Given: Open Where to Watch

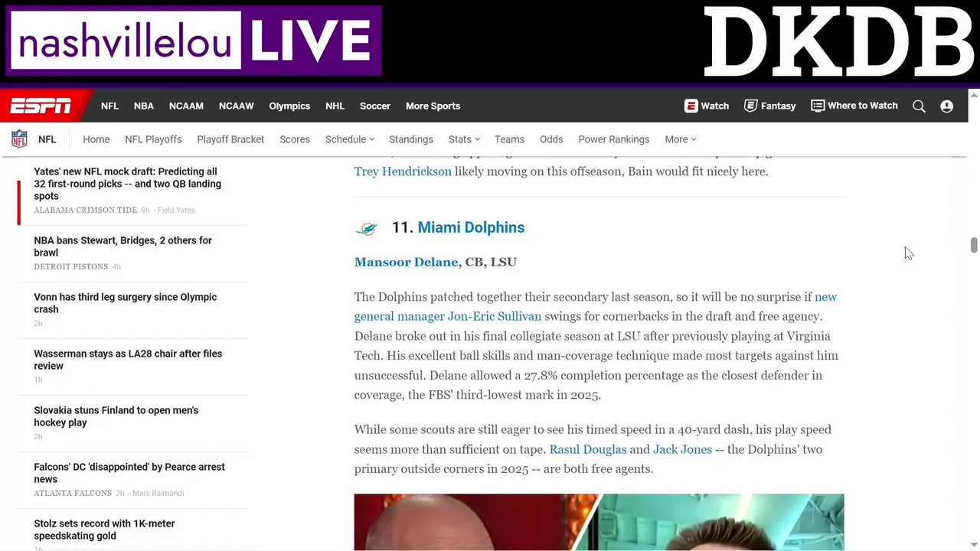Looking at the screenshot, I should [854, 106].
